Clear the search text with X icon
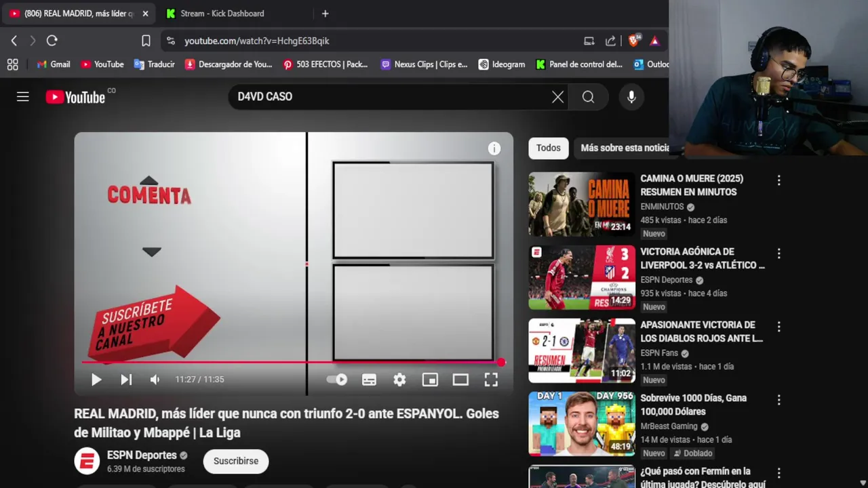Viewport: 868px width, 488px height. click(x=557, y=97)
